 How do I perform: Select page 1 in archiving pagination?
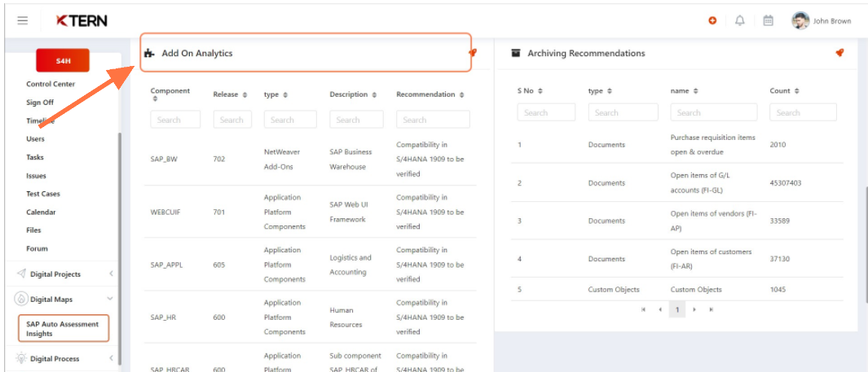click(676, 309)
